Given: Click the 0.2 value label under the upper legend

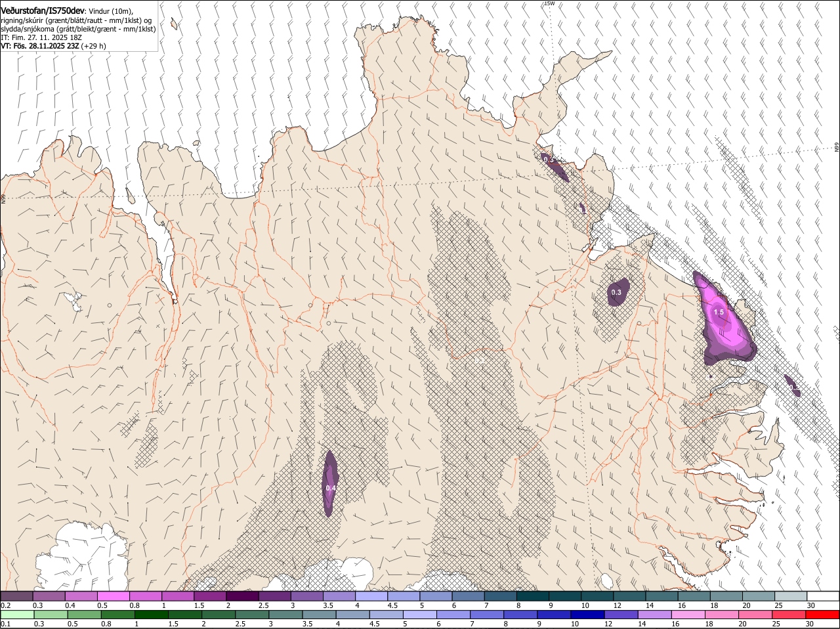Looking at the screenshot, I should pyautogui.click(x=5, y=605).
